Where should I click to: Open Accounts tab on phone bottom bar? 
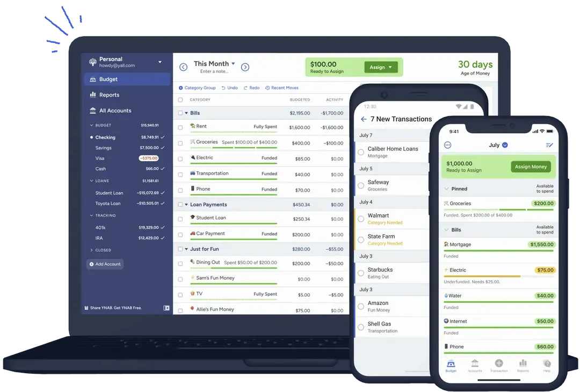pos(475,365)
